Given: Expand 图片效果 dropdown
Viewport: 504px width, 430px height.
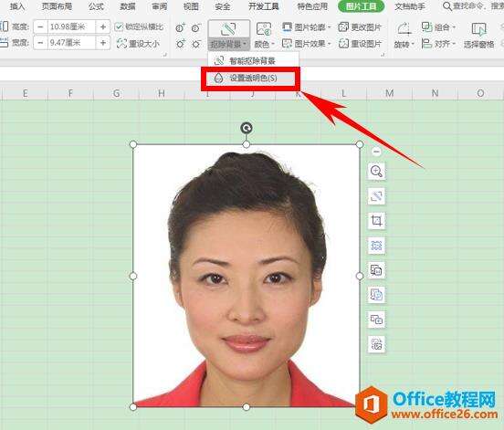Looking at the screenshot, I should click(x=306, y=44).
